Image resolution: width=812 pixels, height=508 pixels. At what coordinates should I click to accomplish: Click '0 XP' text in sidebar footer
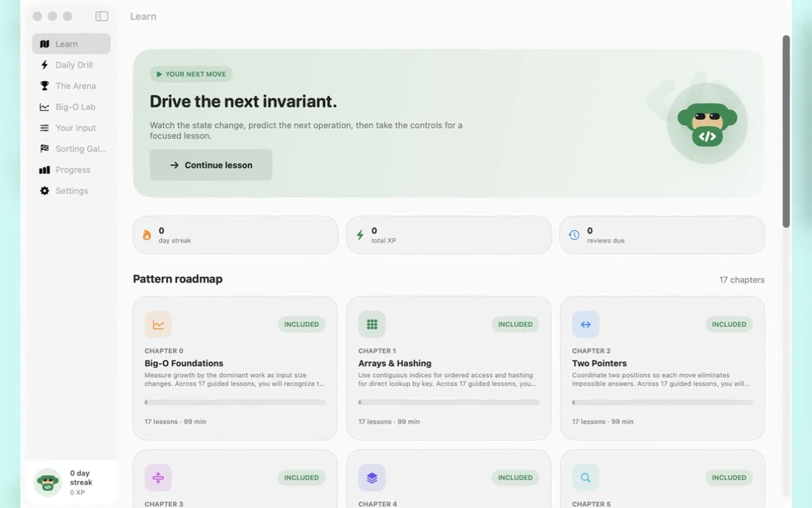(77, 492)
